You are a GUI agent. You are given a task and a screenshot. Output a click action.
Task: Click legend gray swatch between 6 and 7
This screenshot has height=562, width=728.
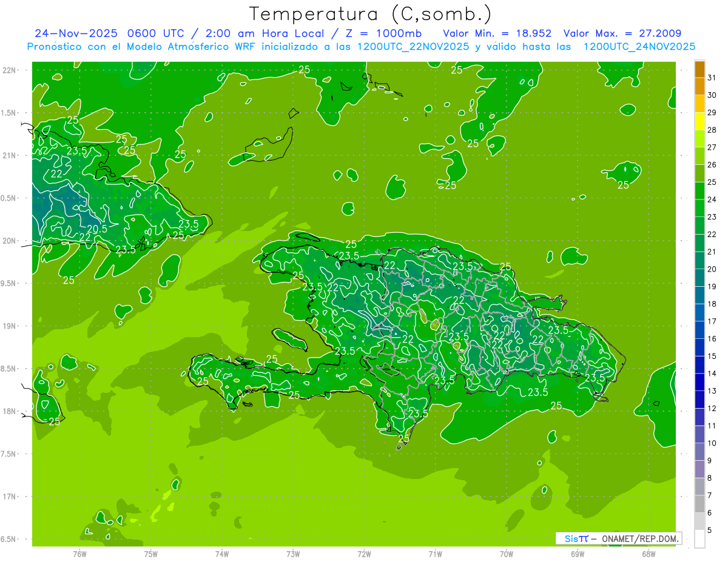point(699,504)
